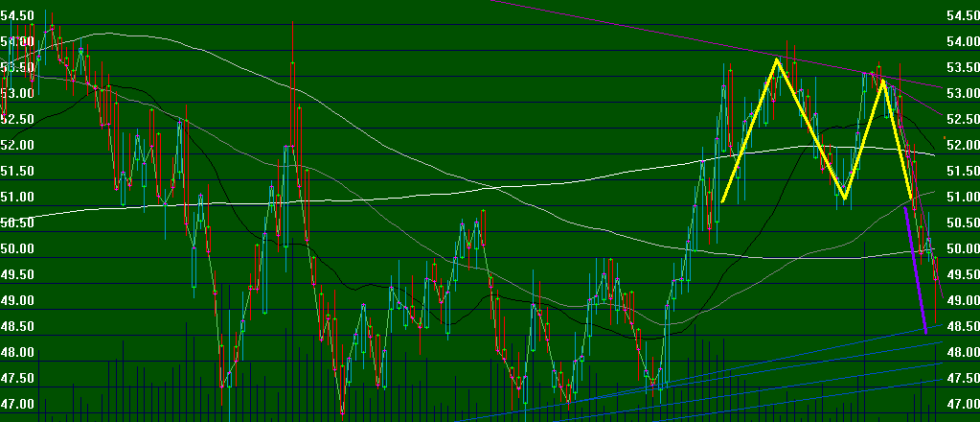Click the 47.00 label on left price axis
This screenshot has height=422, width=980.
point(17,405)
